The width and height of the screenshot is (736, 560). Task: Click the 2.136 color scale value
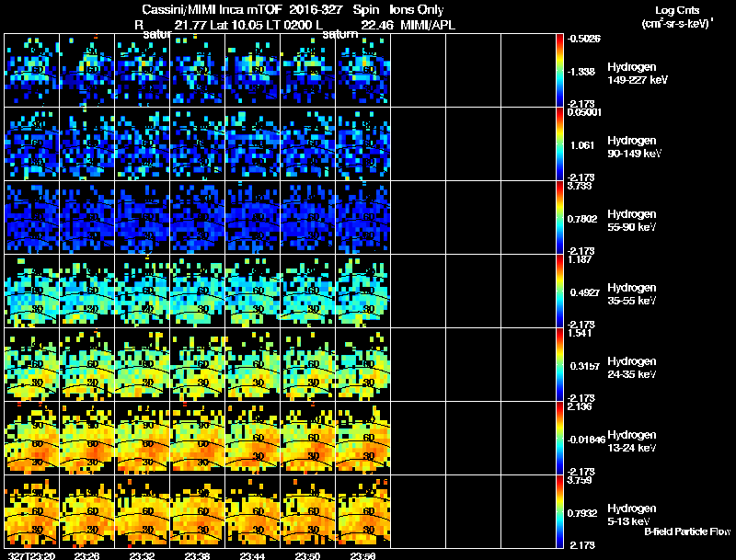click(580, 406)
